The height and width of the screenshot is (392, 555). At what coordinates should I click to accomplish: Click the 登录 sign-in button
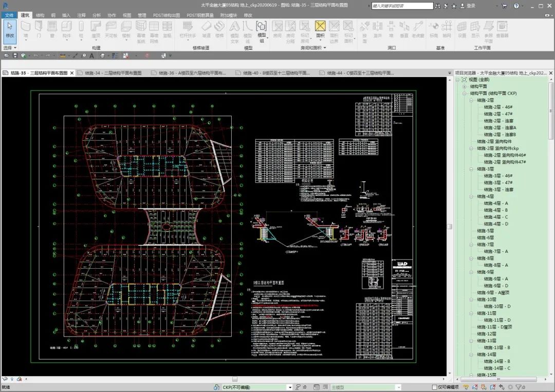[471, 6]
